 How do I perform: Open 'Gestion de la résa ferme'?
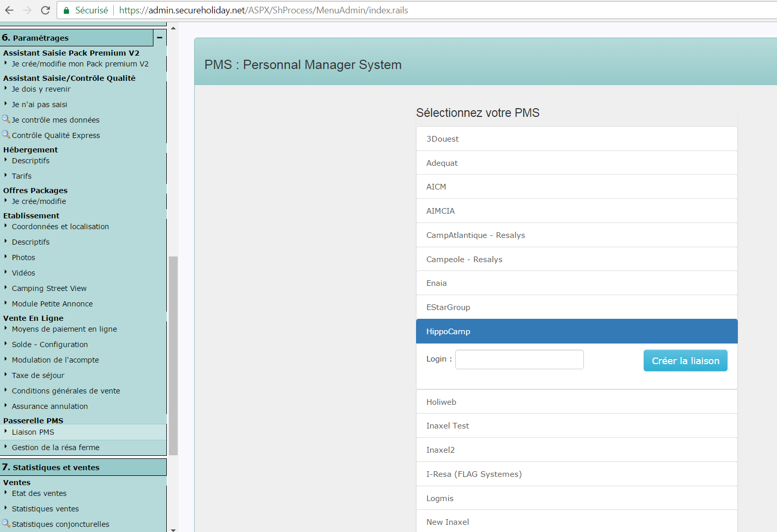(56, 448)
